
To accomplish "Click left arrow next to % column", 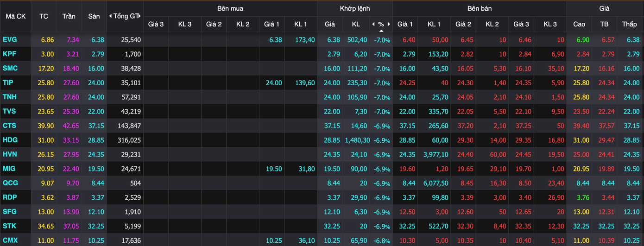I will click(x=373, y=24).
